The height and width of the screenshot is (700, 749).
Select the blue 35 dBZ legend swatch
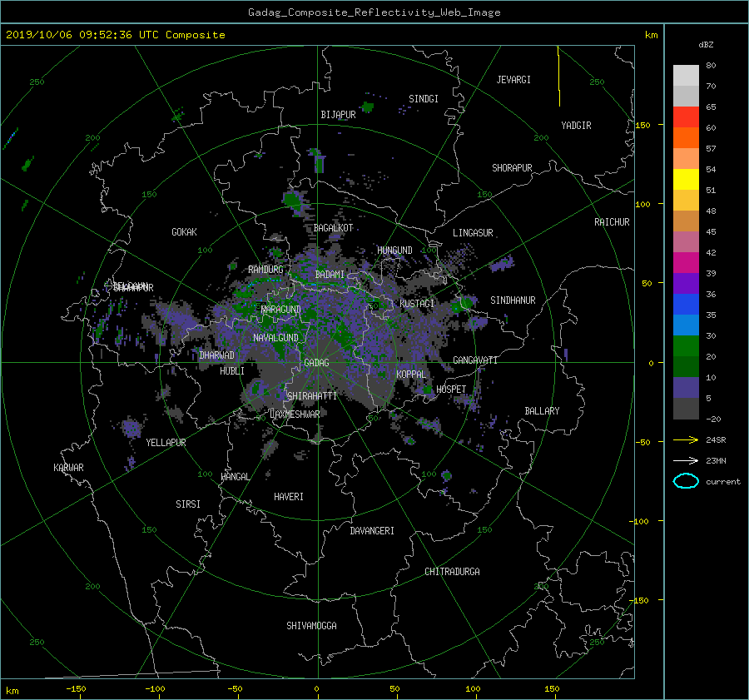tap(686, 305)
